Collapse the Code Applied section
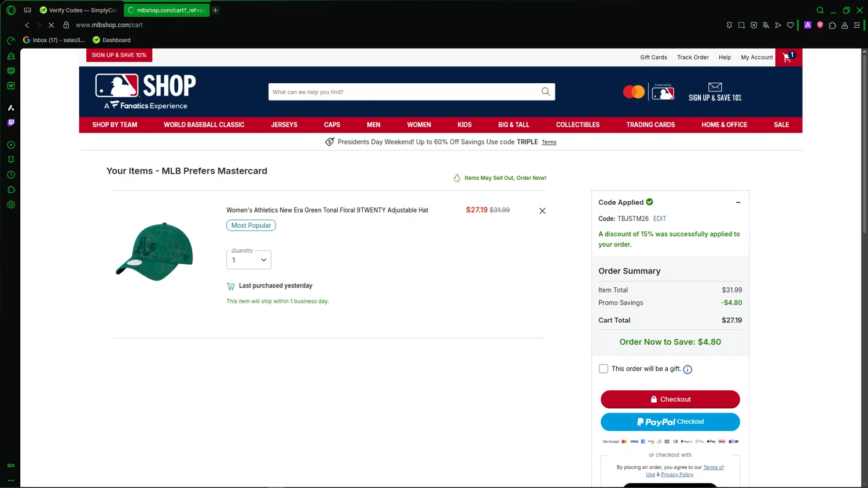 [738, 202]
